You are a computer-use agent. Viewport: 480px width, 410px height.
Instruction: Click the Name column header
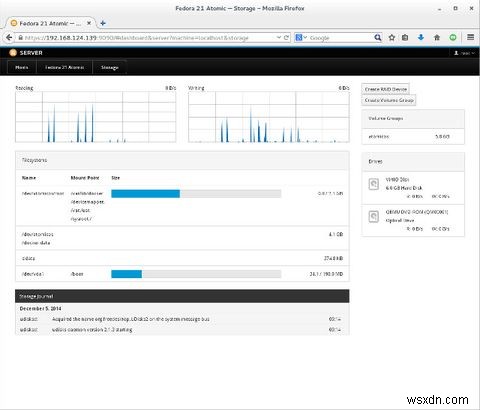point(29,178)
